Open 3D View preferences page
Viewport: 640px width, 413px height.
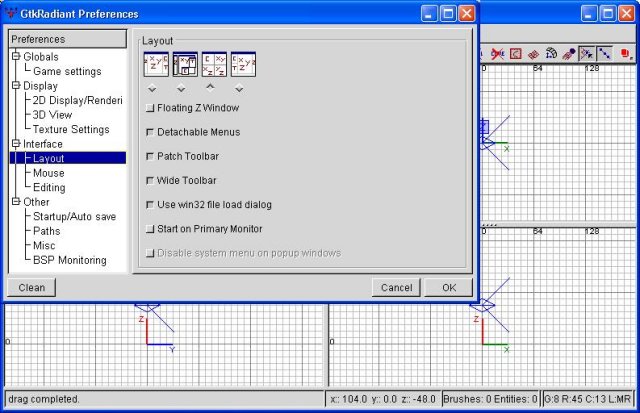pyautogui.click(x=52, y=115)
